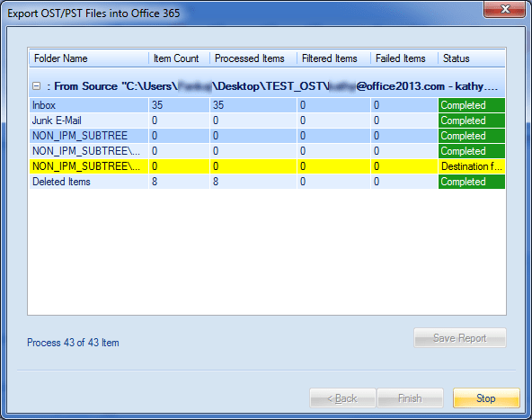Click the Process 43 of 43 Item text
Viewport: 532px width, 420px height.
[73, 343]
